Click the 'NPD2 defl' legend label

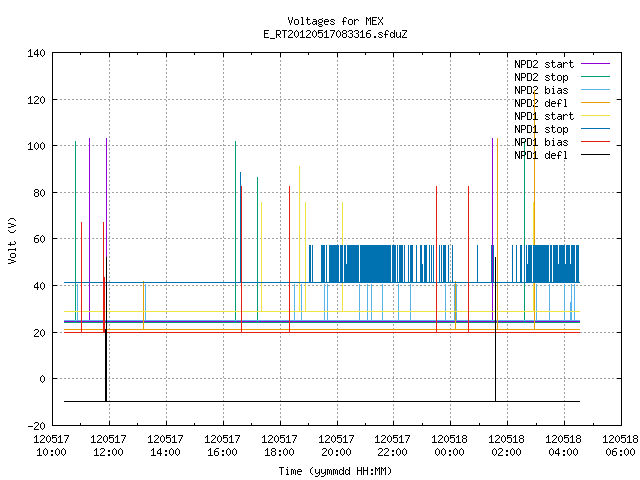(541, 103)
